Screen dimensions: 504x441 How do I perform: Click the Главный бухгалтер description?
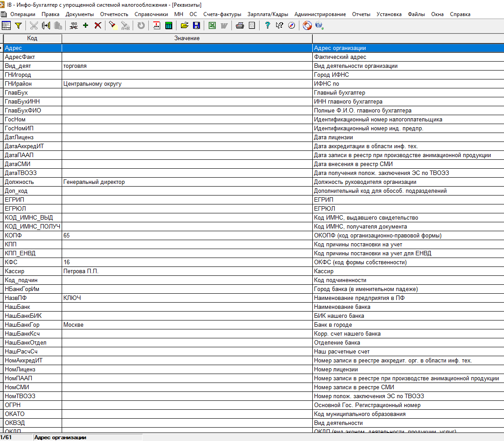click(408, 92)
